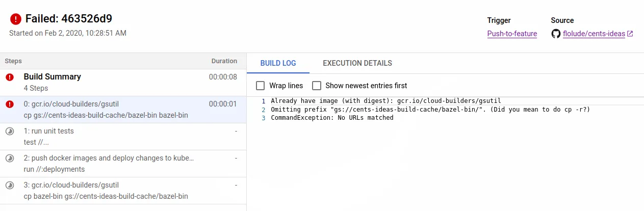Click the Duration column header
Image resolution: width=644 pixels, height=211 pixels.
tap(224, 61)
